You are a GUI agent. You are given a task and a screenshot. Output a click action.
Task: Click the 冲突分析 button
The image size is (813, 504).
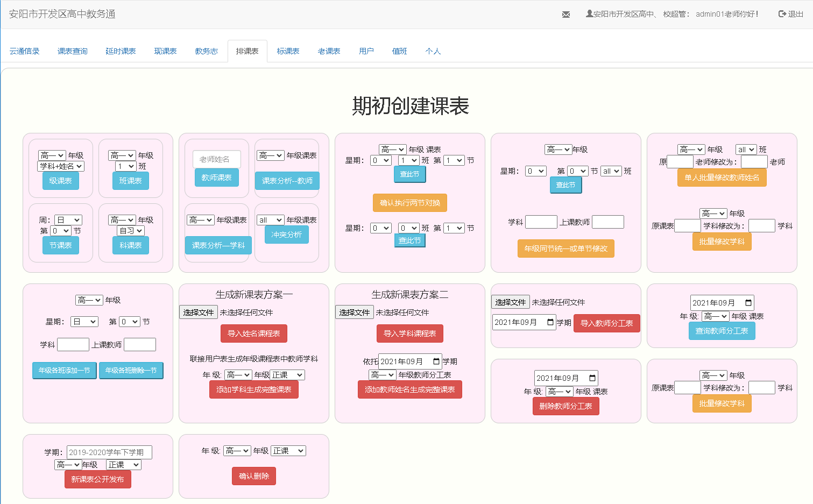point(287,235)
